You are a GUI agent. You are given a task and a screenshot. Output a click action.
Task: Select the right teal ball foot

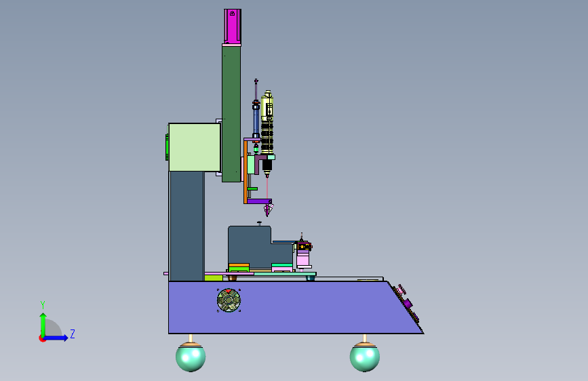[x=364, y=357]
